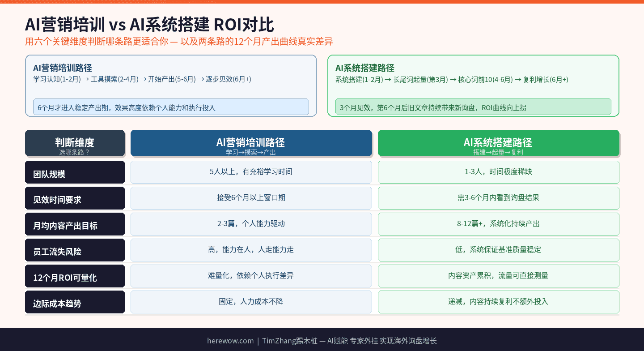Screen dimensions: 644x351
Task: Click the 8-12篇+，系统化持续产出 cell
Action: click(x=498, y=224)
